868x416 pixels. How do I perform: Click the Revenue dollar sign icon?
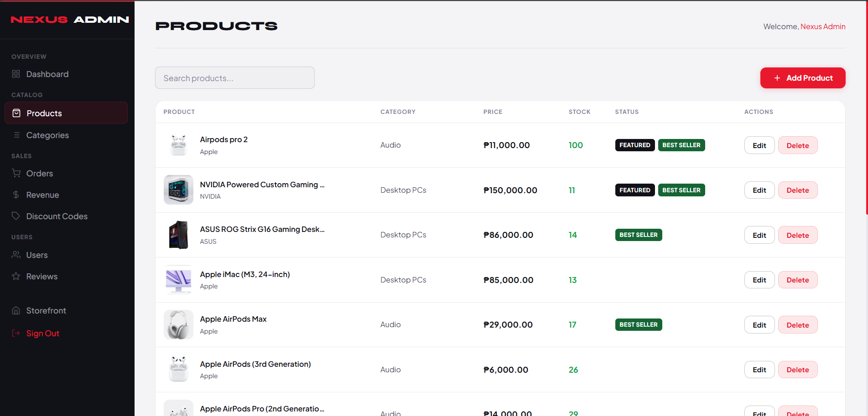coord(16,195)
